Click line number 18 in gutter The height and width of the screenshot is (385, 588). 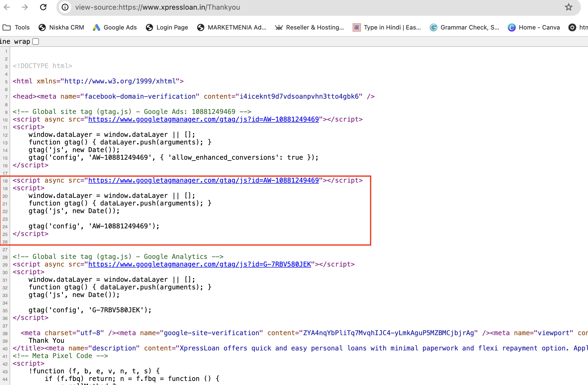[x=5, y=181]
